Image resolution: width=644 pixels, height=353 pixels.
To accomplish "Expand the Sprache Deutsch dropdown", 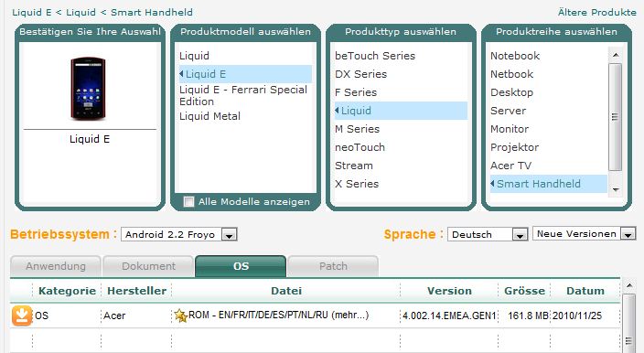I will point(488,234).
